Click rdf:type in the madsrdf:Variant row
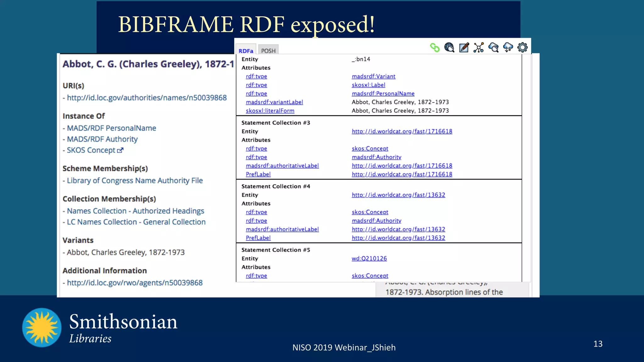644x362 pixels. tap(256, 76)
